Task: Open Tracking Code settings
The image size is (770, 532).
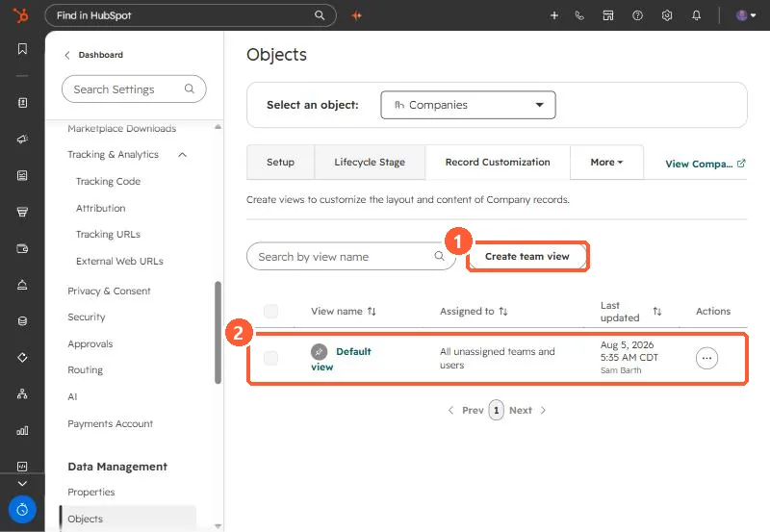Action: pos(108,182)
